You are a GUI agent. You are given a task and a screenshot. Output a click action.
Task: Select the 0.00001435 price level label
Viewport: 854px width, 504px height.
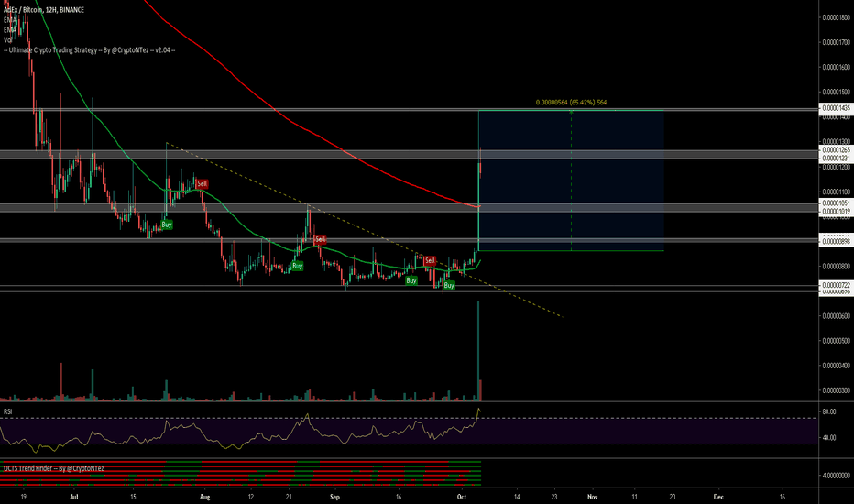point(836,108)
